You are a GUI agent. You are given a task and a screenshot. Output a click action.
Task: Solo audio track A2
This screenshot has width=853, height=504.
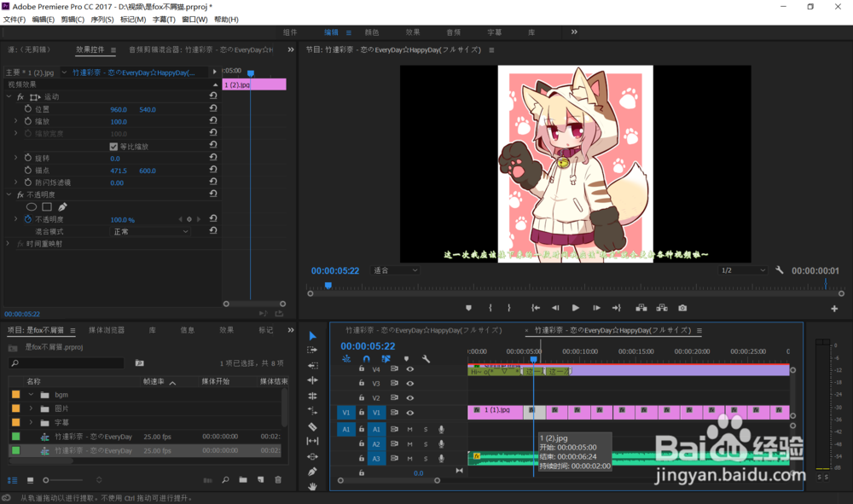[x=426, y=444]
